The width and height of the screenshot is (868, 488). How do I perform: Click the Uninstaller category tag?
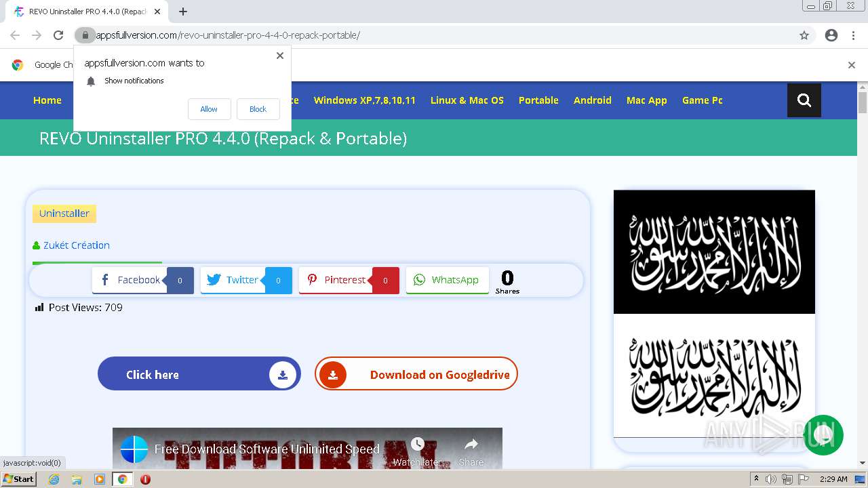[64, 213]
